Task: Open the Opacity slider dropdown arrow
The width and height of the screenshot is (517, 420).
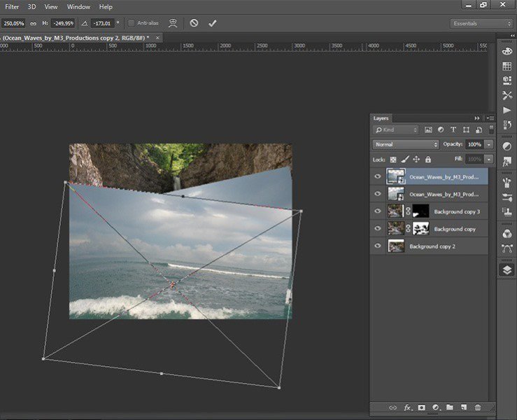Action: 488,144
